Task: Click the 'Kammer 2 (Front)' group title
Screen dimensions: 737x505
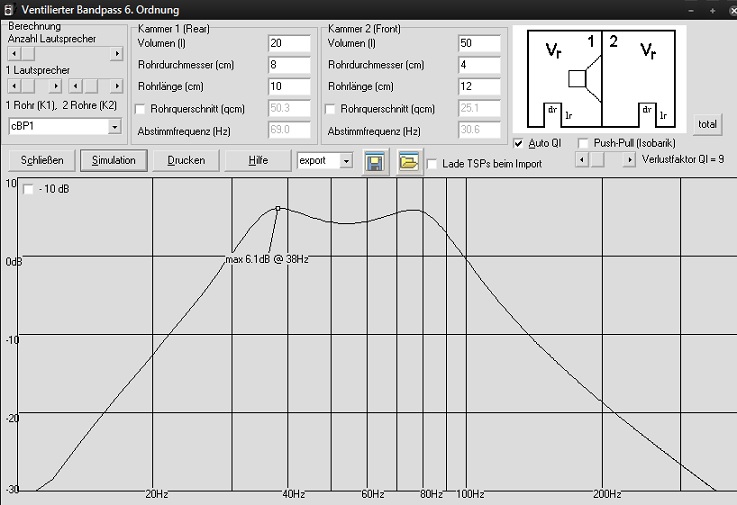Action: pyautogui.click(x=364, y=29)
